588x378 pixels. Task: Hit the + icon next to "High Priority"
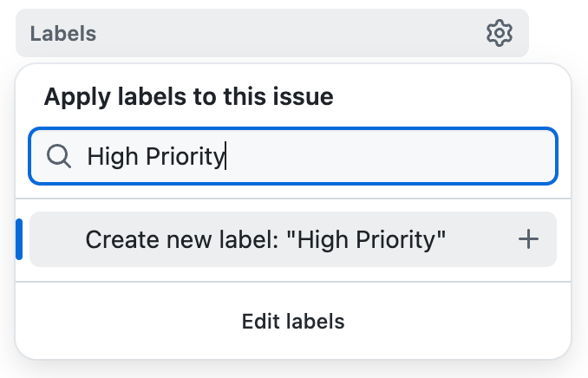(528, 239)
